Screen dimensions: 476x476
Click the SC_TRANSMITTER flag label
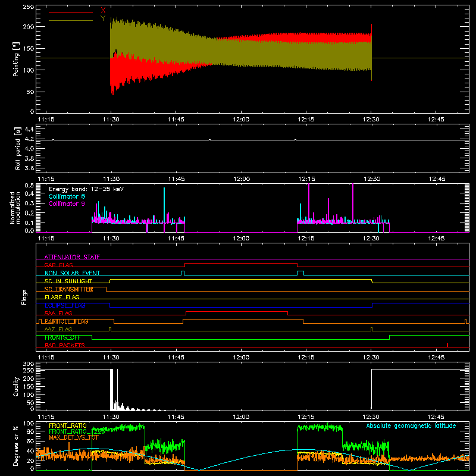coord(68,289)
